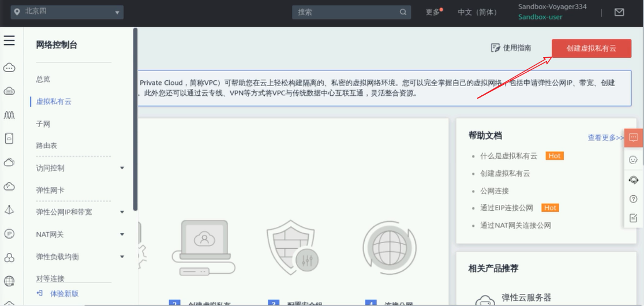Click the rounded-square storage icon in the left sidebar
Viewport: 644px width, 306px height.
pos(9,139)
